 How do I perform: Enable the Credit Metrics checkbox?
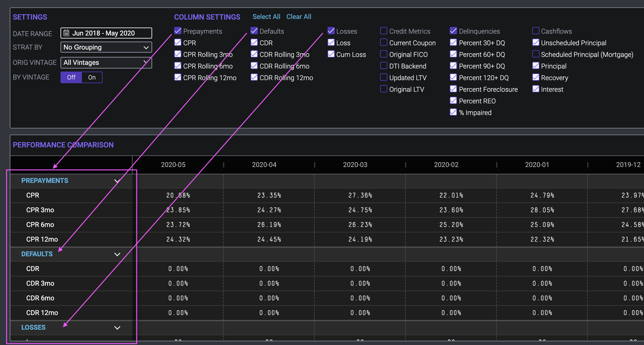pyautogui.click(x=384, y=31)
